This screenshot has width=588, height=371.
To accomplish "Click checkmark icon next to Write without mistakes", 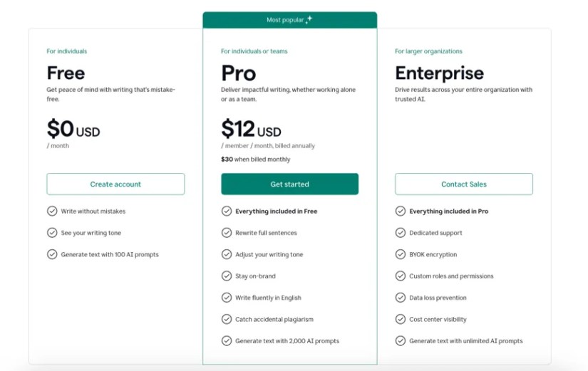I will click(x=52, y=211).
